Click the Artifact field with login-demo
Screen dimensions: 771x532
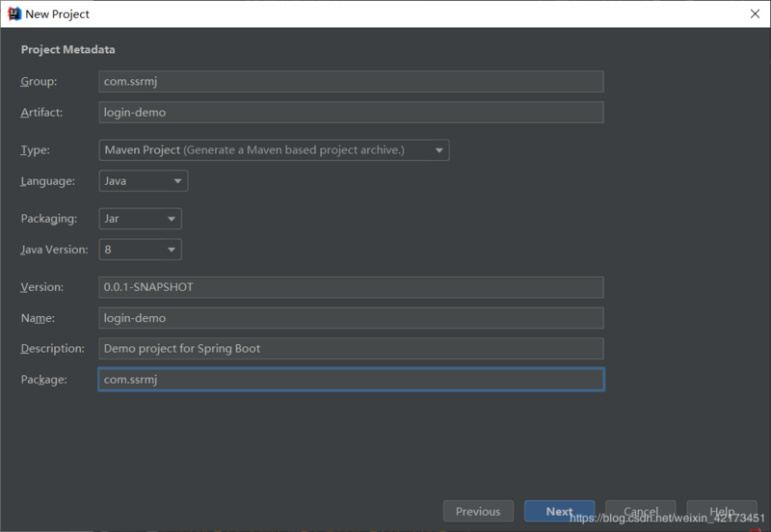pyautogui.click(x=351, y=112)
